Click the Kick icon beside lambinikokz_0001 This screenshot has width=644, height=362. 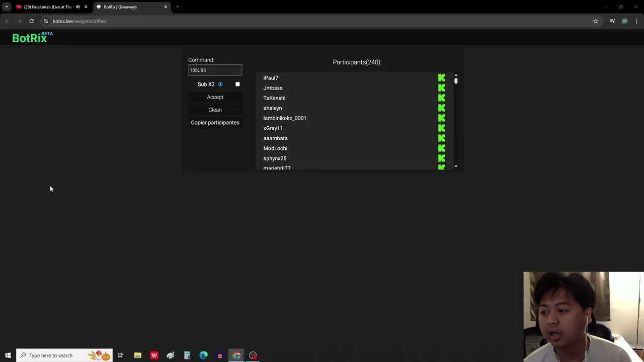tap(441, 118)
